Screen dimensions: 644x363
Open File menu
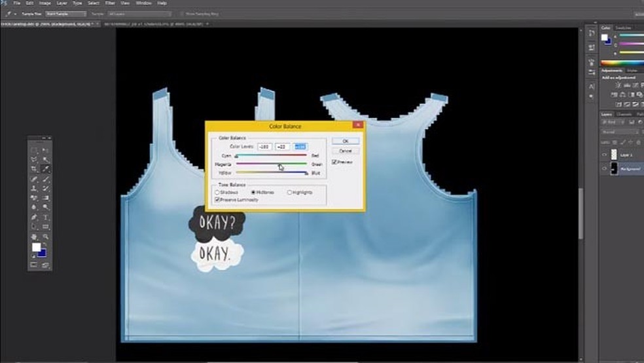(x=17, y=3)
